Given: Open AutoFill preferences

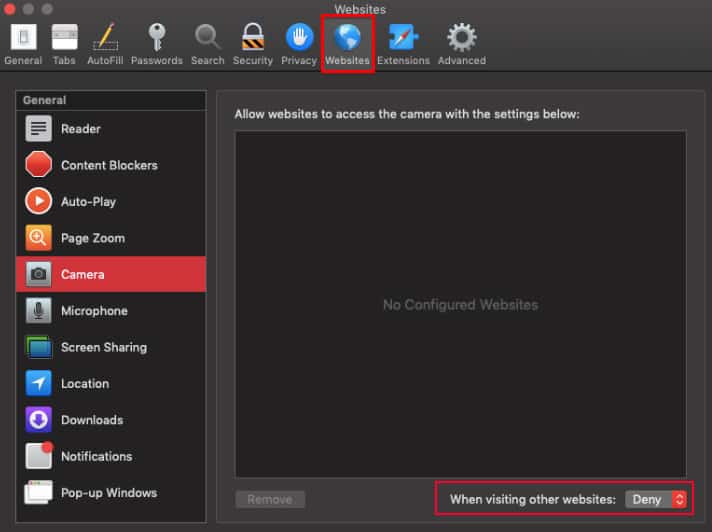Looking at the screenshot, I should (105, 44).
